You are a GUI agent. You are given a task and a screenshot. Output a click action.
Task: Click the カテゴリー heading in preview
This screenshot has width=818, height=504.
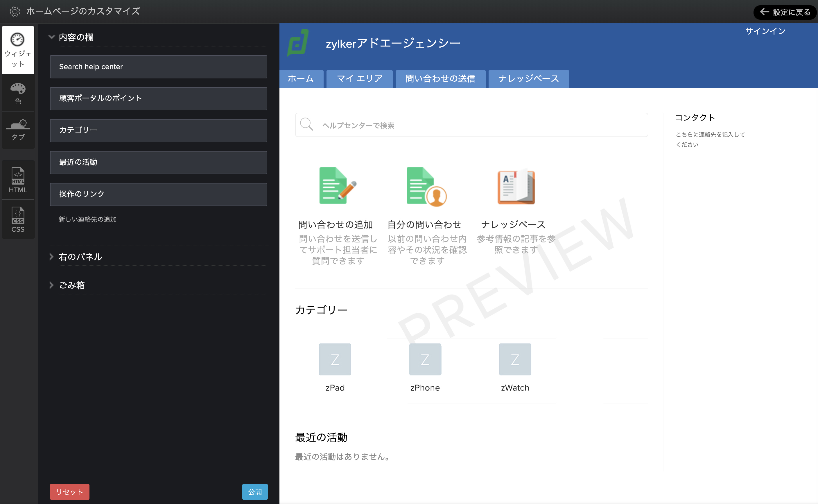click(322, 310)
